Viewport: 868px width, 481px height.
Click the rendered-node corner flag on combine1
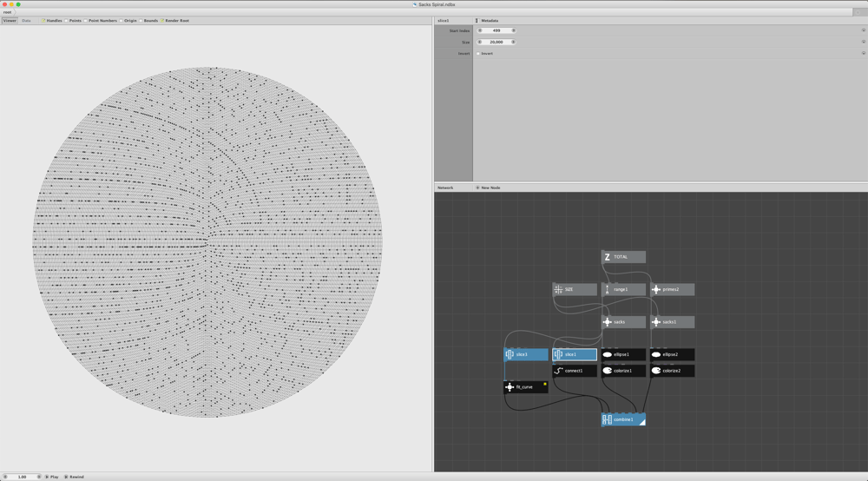point(642,422)
